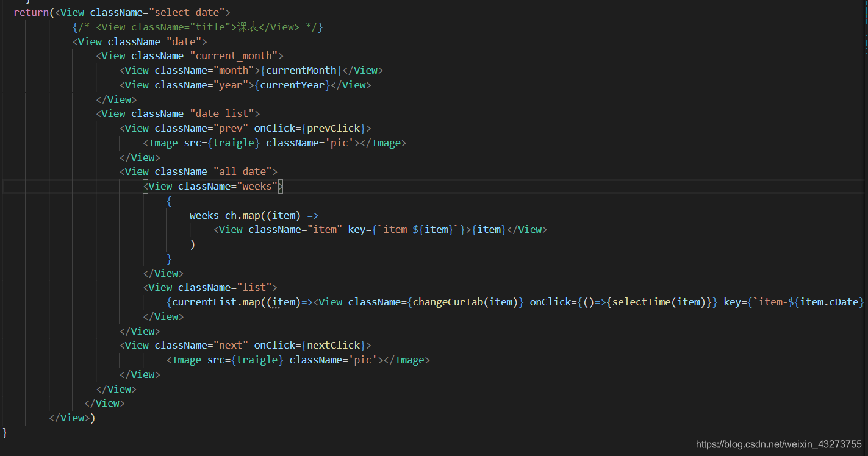The height and width of the screenshot is (456, 868).
Task: Click the "item" className string
Action: click(326, 229)
